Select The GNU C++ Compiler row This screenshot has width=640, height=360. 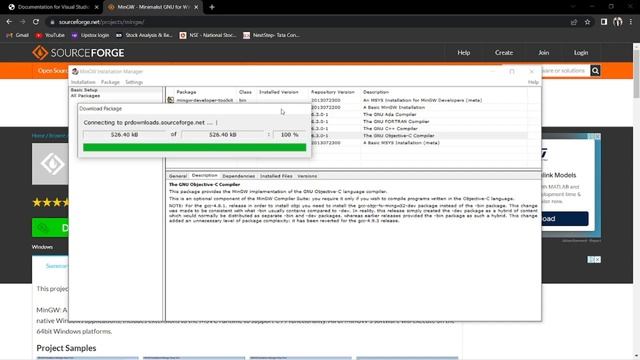click(390, 129)
